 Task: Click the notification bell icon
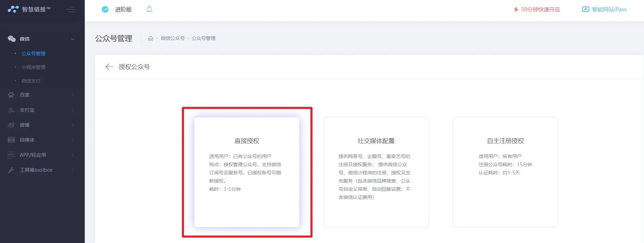[x=149, y=9]
